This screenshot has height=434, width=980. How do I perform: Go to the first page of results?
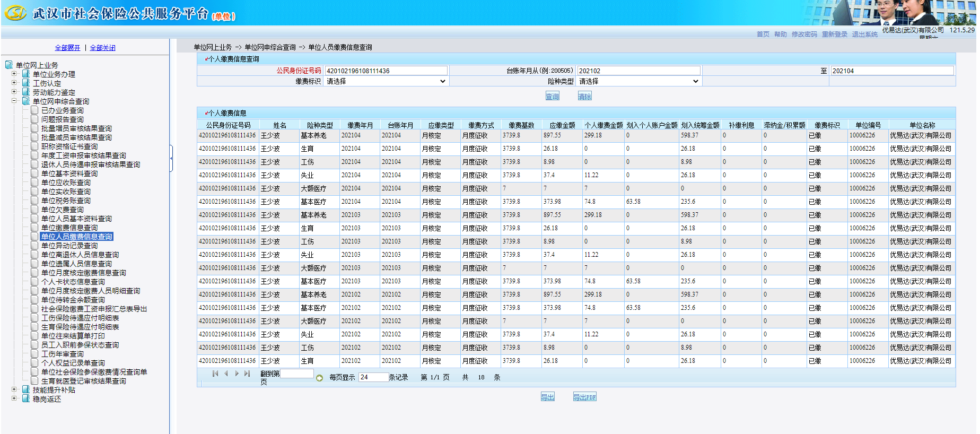point(215,374)
